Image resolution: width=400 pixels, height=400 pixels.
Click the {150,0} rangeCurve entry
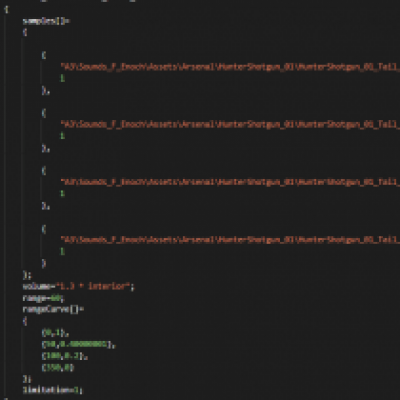click(x=58, y=368)
